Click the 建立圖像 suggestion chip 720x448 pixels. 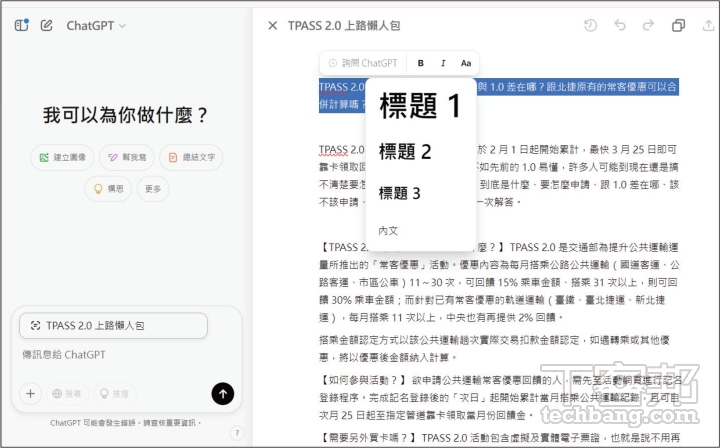tap(62, 157)
